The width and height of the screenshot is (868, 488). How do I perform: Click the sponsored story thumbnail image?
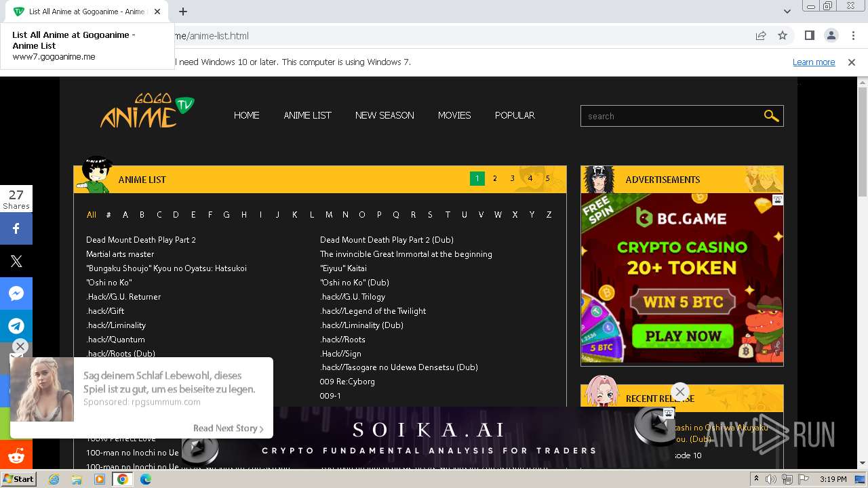click(x=42, y=390)
